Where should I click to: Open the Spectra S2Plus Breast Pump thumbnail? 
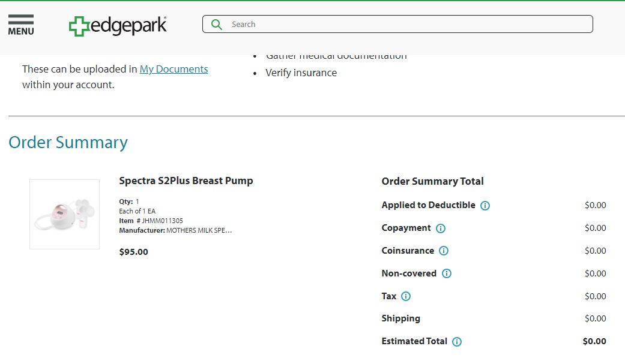[x=65, y=214]
